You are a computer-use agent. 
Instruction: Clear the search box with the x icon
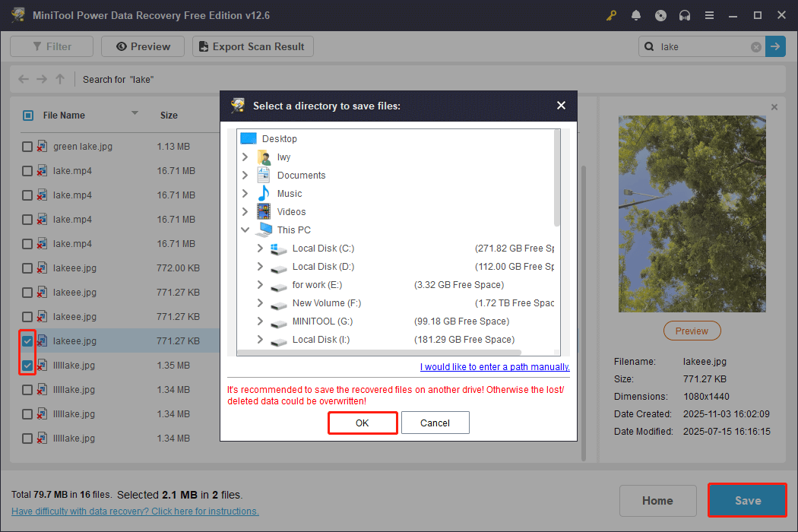[755, 46]
